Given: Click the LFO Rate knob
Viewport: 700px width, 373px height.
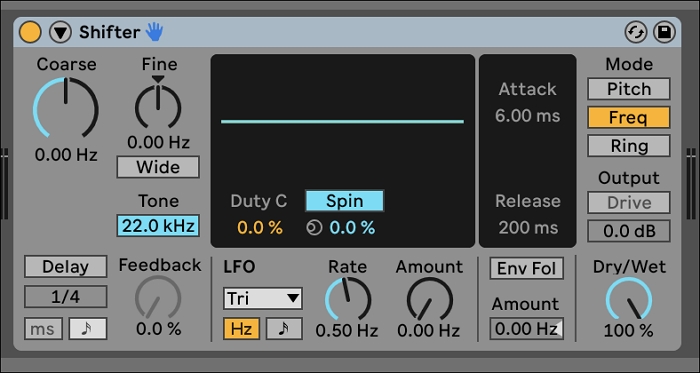Looking at the screenshot, I should point(348,299).
